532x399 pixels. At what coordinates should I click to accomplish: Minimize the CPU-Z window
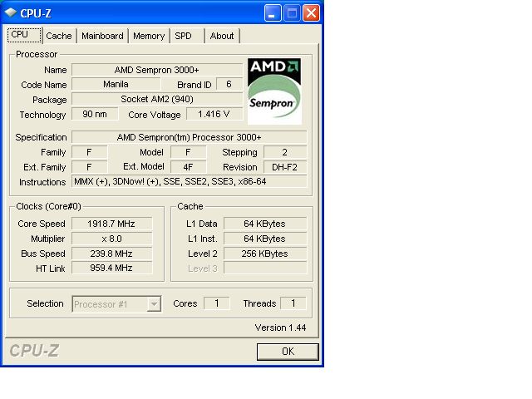click(x=273, y=13)
